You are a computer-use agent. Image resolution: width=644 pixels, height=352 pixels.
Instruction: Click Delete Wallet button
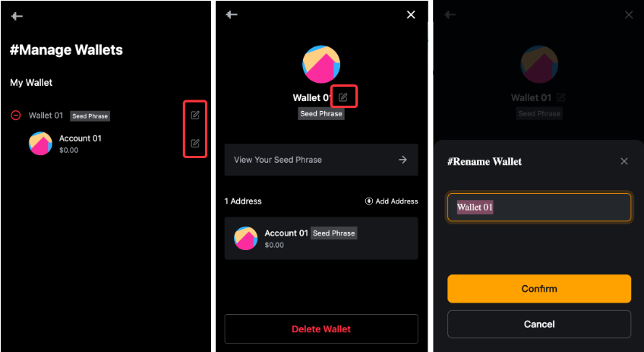[x=321, y=329]
